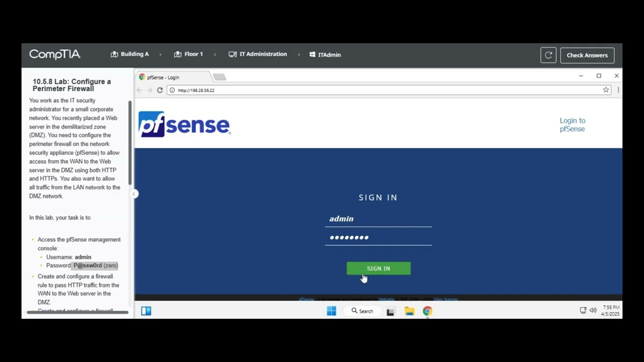This screenshot has height=362, width=644.
Task: Open the browser three-dot menu
Action: click(618, 90)
